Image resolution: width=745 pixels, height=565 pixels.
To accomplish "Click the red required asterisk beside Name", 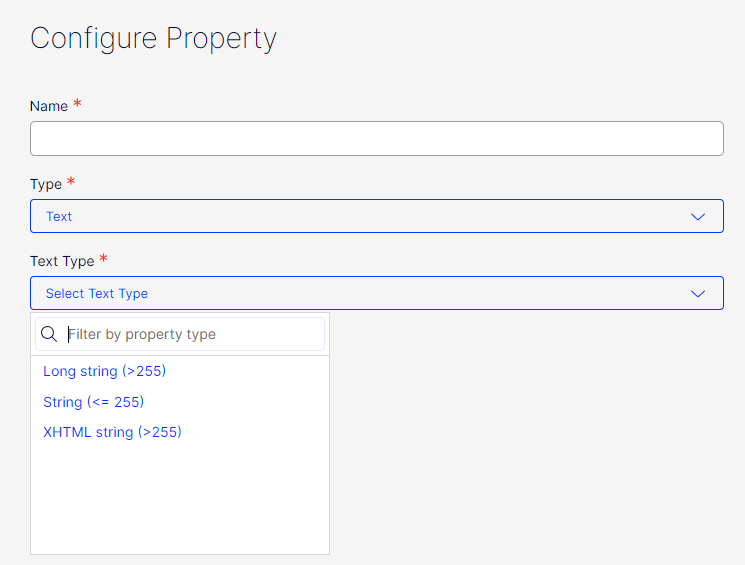I will point(77,105).
